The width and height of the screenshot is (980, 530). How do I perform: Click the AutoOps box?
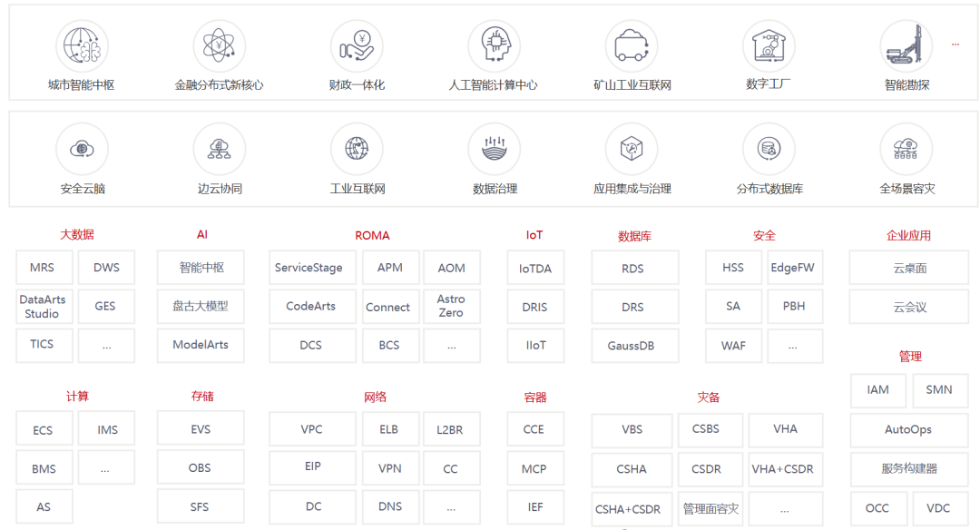908,429
